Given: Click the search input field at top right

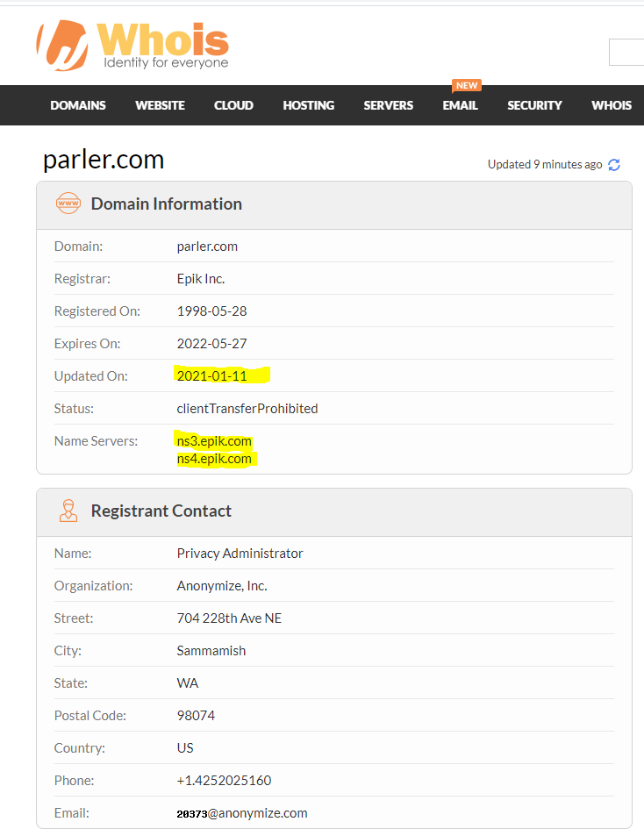Looking at the screenshot, I should 626,53.
